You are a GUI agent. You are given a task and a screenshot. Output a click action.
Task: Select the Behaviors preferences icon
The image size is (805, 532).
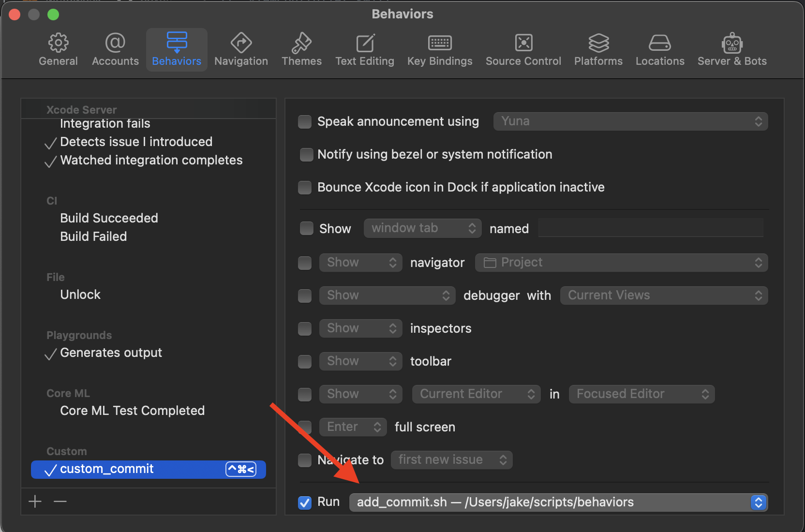(x=177, y=43)
